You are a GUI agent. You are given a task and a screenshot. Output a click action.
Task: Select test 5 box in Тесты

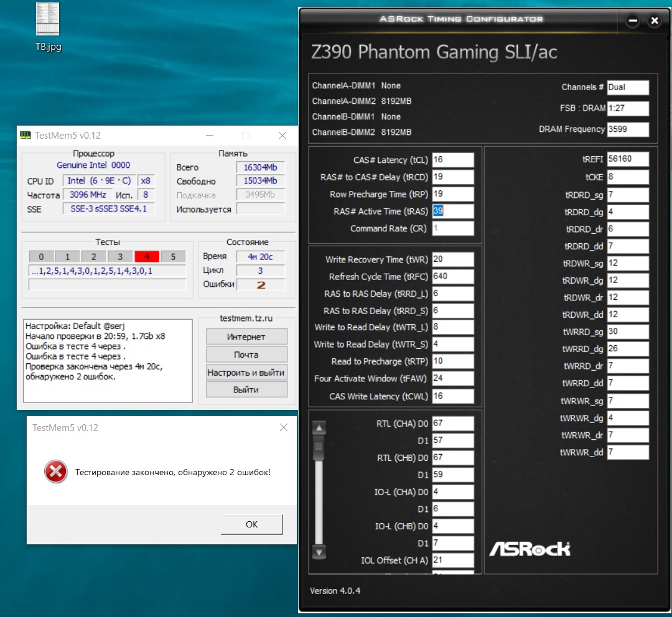173,257
